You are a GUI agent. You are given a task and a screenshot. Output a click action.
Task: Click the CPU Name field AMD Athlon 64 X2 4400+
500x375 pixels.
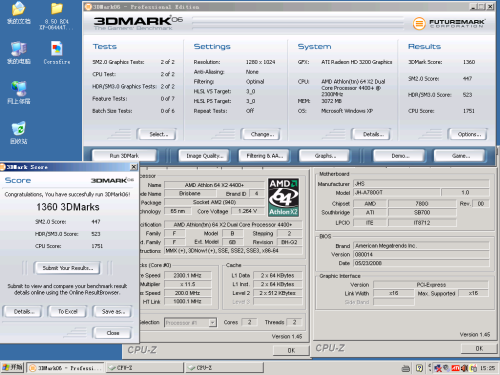tap(214, 185)
